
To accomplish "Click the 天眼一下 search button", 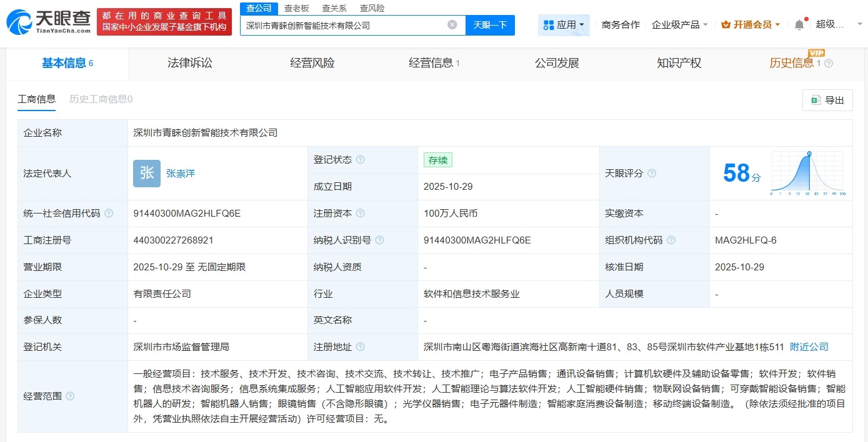I will pos(489,24).
